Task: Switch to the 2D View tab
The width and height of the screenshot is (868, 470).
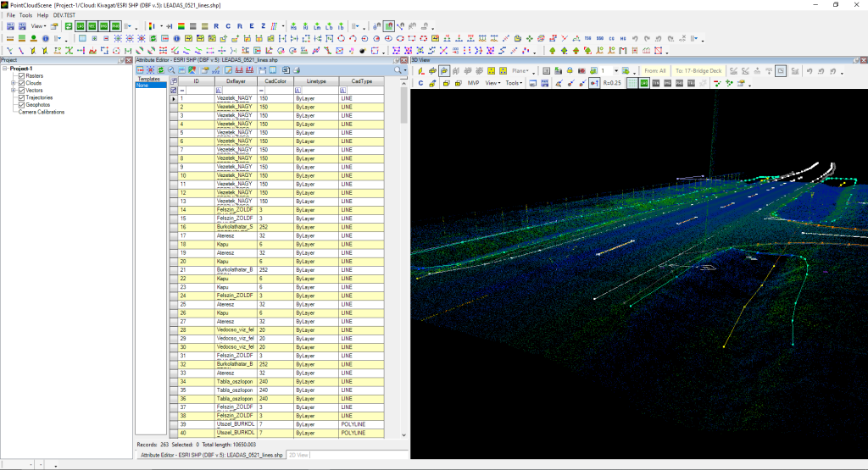Action: [x=298, y=455]
